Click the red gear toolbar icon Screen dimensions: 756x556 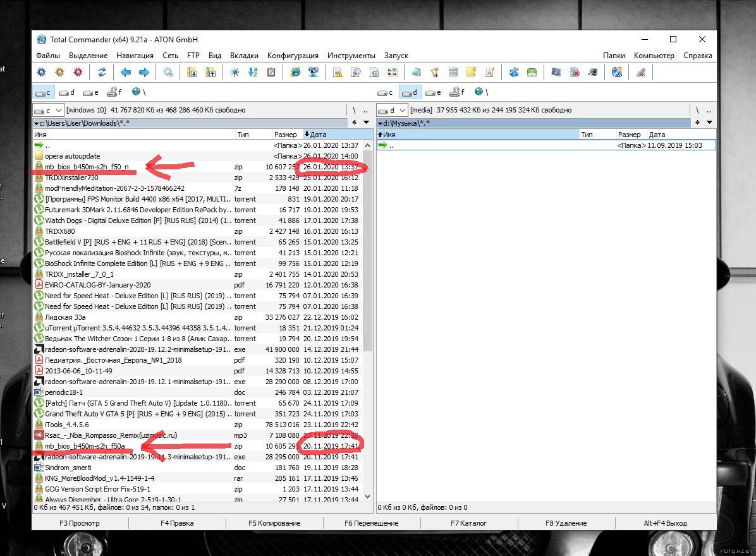[78, 72]
